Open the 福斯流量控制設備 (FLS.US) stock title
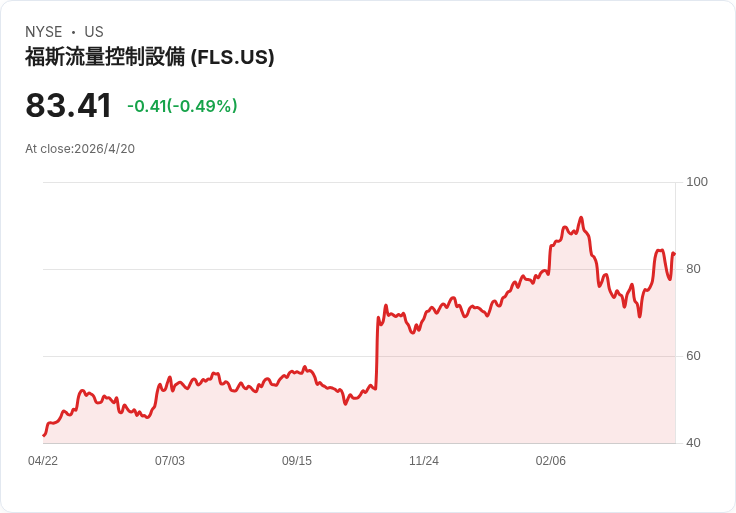The image size is (736, 513). click(150, 57)
